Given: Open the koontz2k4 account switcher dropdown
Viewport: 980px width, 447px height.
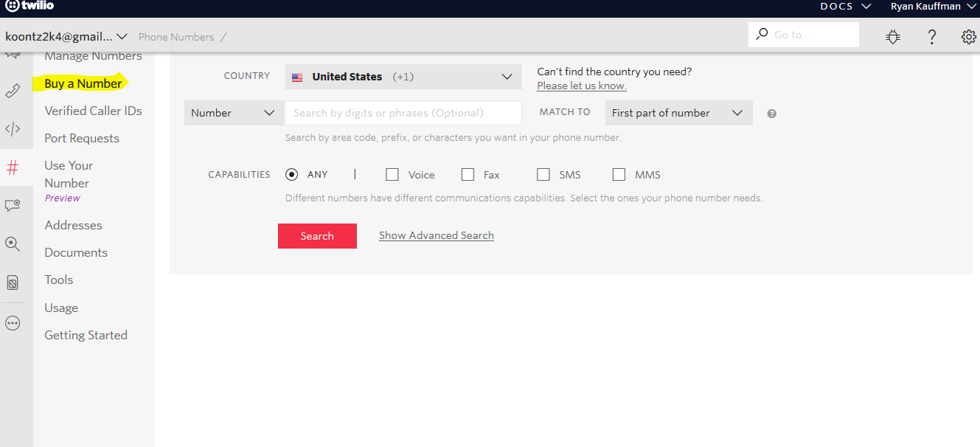Looking at the screenshot, I should click(x=66, y=37).
